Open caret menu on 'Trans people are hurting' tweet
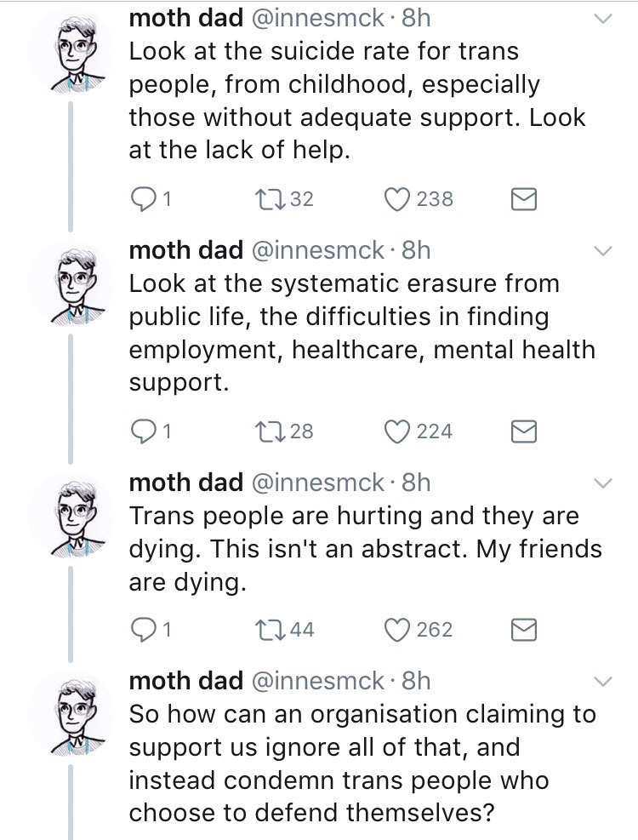The width and height of the screenshot is (638, 840). pos(601,483)
